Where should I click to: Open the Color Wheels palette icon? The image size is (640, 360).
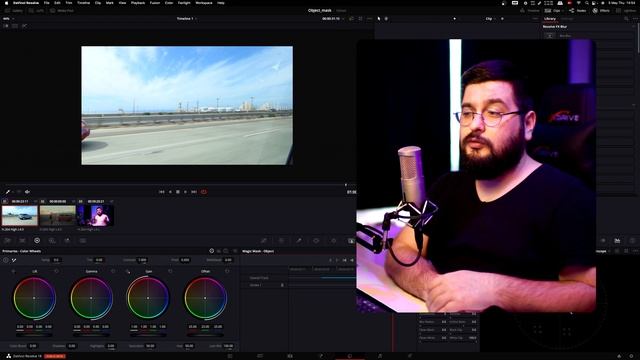click(37, 241)
